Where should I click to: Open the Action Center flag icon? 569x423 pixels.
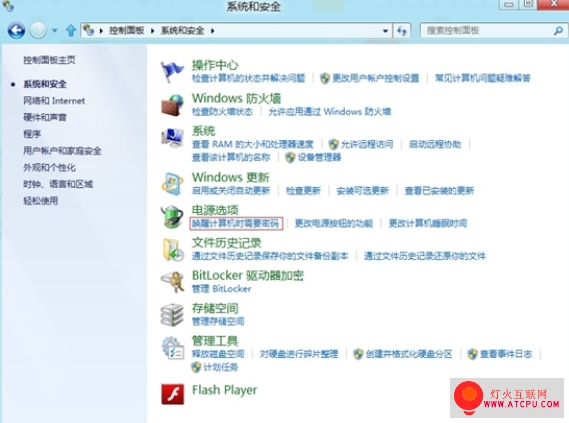pos(172,72)
